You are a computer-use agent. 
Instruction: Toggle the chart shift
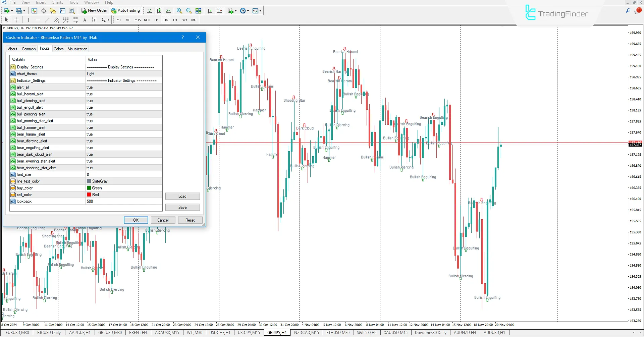pos(219,10)
